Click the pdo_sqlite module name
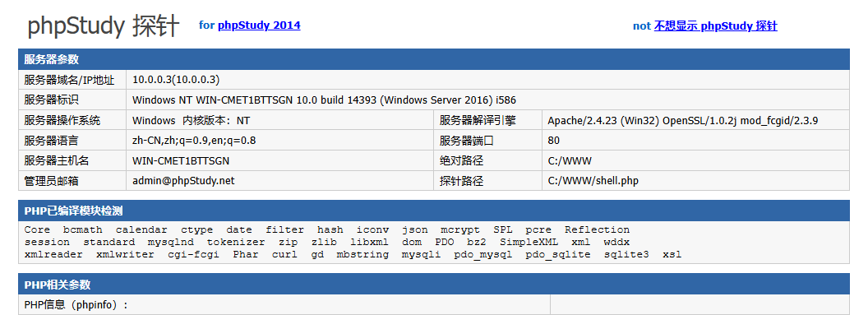Image resolution: width=868 pixels, height=315 pixels. pyautogui.click(x=558, y=255)
